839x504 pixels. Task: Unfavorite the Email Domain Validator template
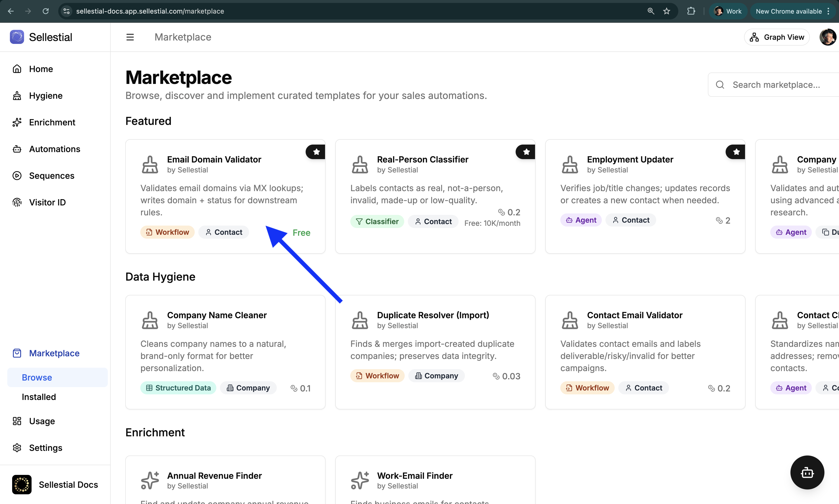316,152
